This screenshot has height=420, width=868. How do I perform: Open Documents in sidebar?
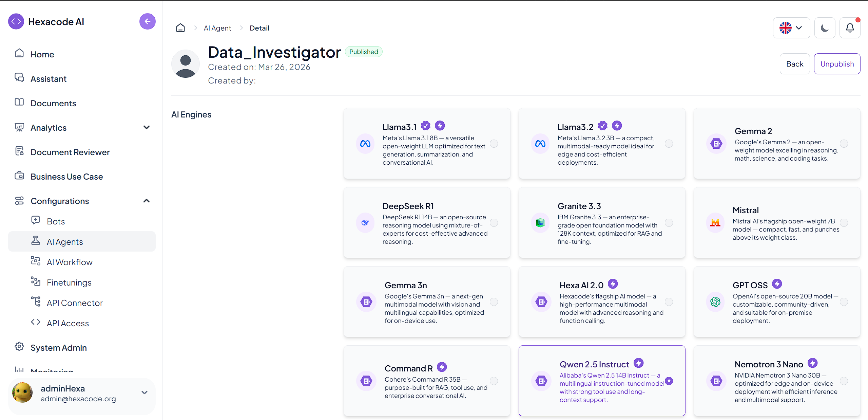tap(82, 103)
